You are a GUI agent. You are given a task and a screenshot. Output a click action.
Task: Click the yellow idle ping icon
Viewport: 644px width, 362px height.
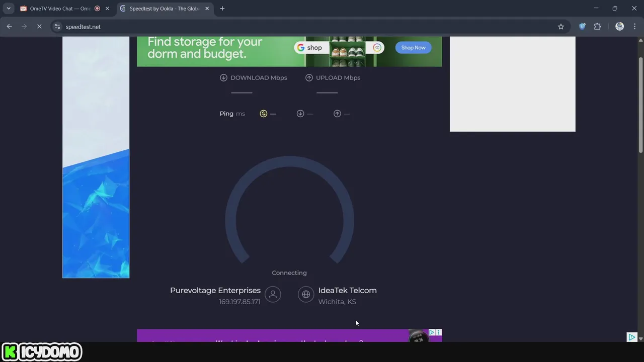pos(263,114)
